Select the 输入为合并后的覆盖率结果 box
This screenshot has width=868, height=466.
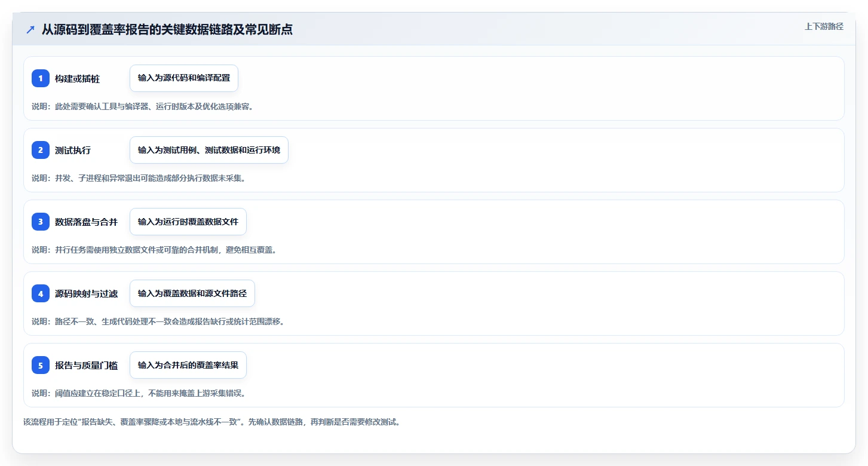click(188, 365)
